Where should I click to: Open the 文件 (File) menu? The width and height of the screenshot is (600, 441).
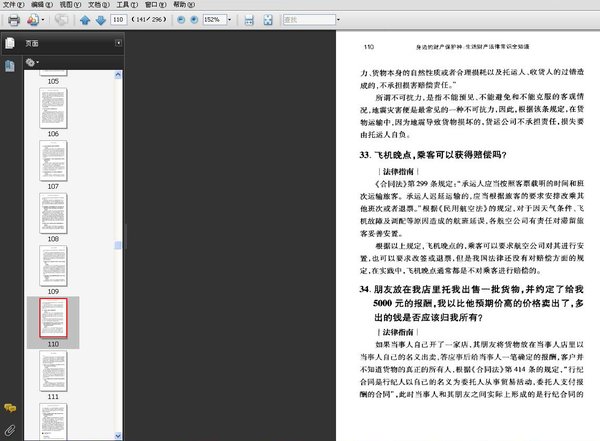pos(12,5)
